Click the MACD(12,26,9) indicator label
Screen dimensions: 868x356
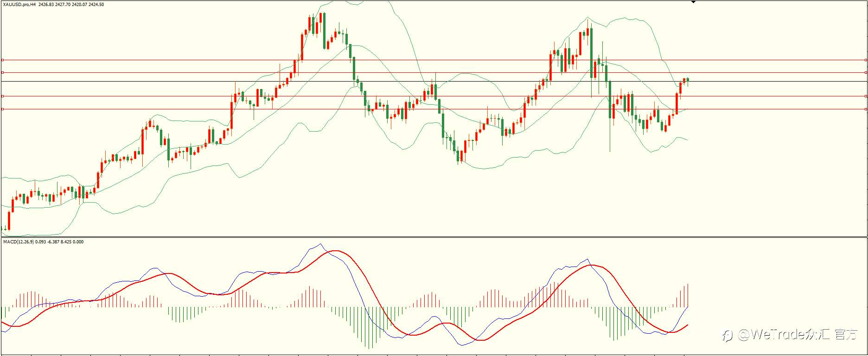(18, 242)
